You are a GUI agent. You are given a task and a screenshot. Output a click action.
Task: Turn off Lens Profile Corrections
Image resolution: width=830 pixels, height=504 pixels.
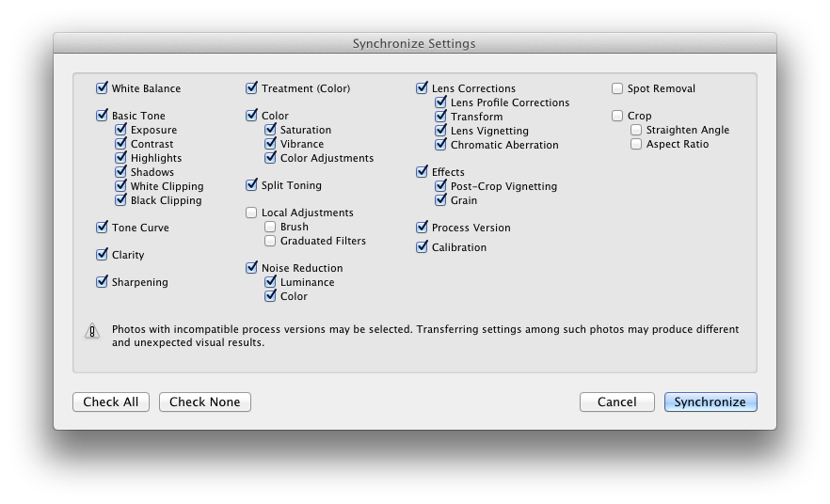(x=440, y=102)
